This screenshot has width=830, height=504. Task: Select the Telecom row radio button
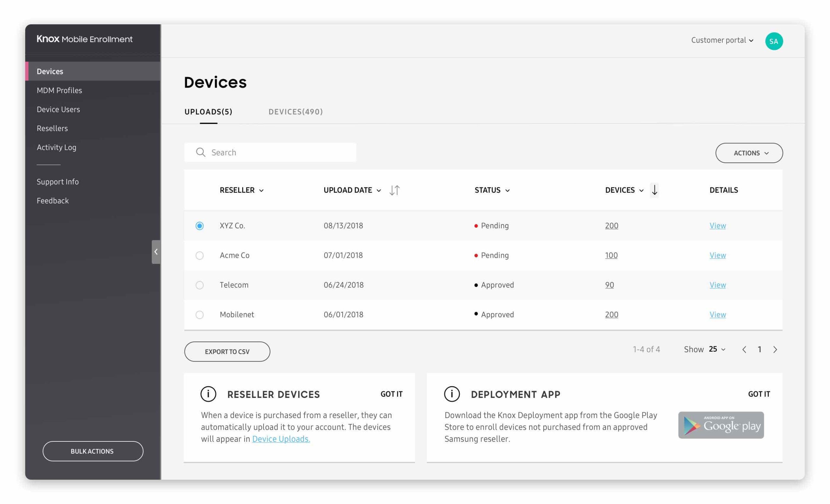pyautogui.click(x=199, y=285)
